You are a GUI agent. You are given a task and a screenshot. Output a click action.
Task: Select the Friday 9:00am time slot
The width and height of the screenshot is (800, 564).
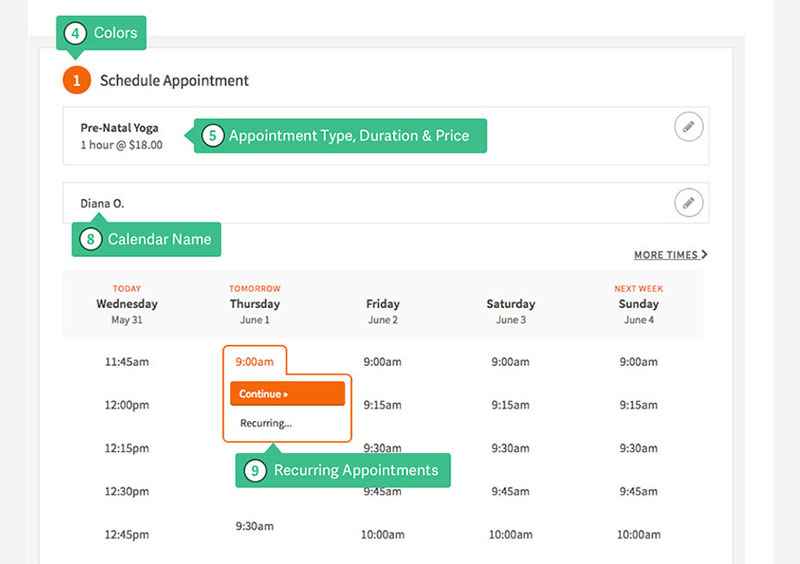click(383, 362)
